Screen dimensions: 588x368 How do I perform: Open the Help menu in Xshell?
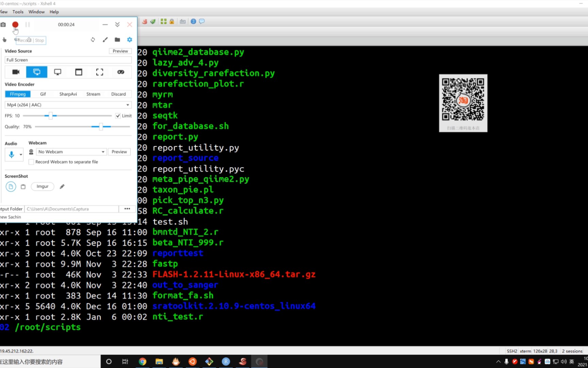[x=54, y=12]
